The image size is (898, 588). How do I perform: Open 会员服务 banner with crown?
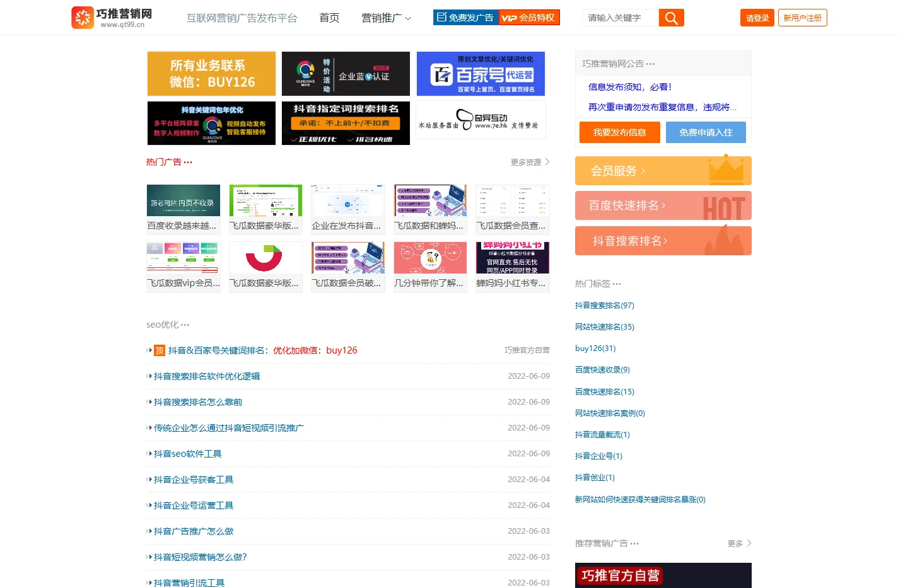663,171
